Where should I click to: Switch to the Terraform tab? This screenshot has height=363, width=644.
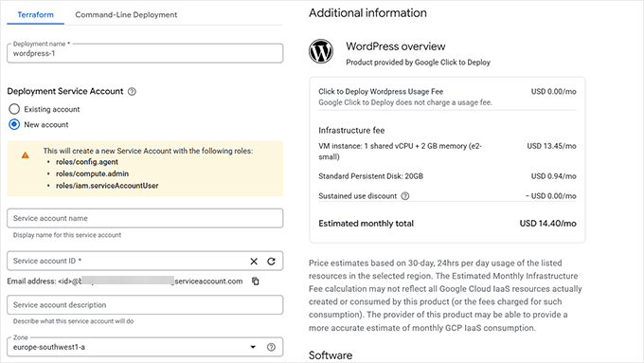pyautogui.click(x=35, y=15)
